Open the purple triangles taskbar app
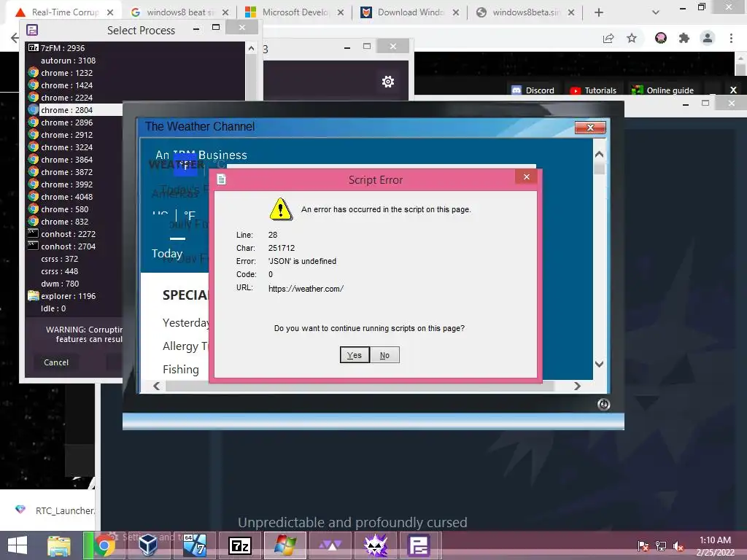Viewport: 747px width, 560px height. point(330,545)
